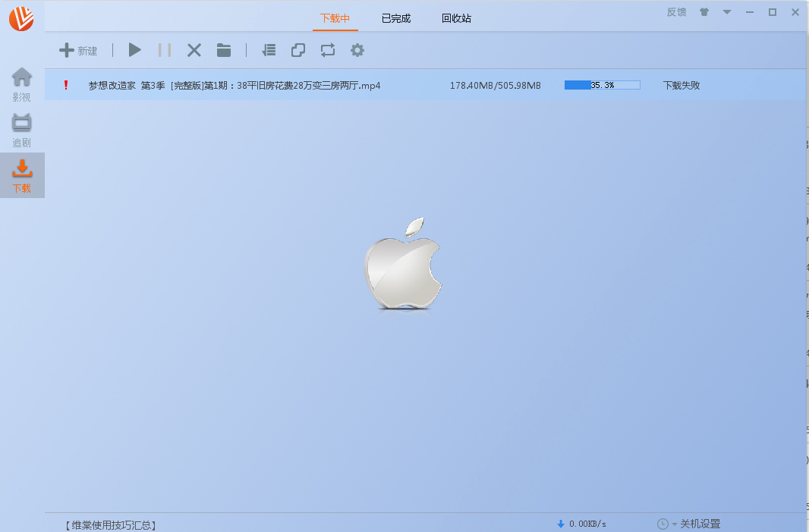Open download settings gear icon

coord(357,50)
